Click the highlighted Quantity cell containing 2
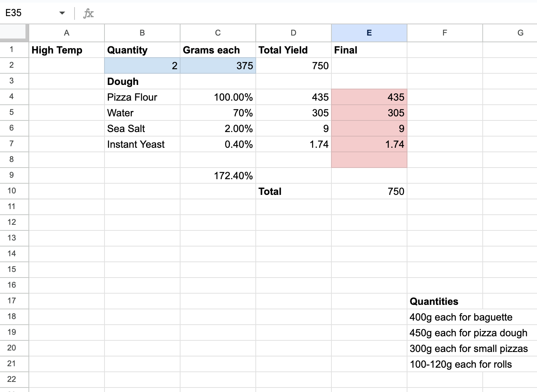 coord(142,65)
